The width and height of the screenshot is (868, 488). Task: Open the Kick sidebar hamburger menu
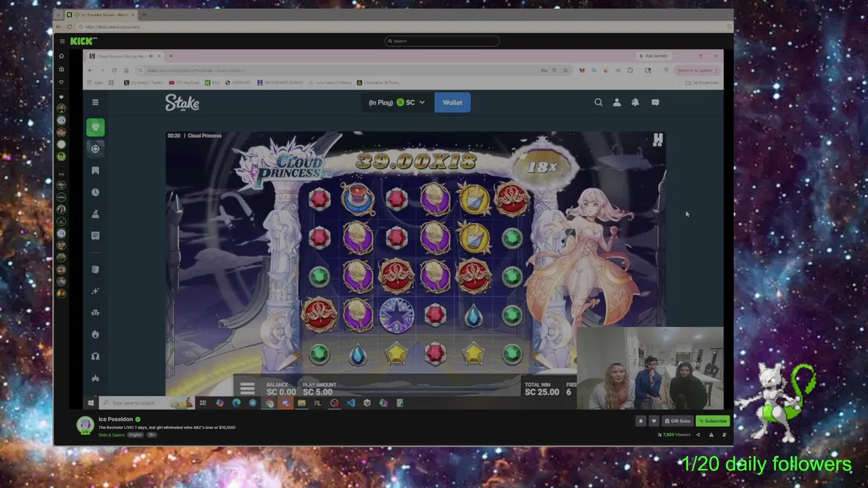[x=62, y=41]
